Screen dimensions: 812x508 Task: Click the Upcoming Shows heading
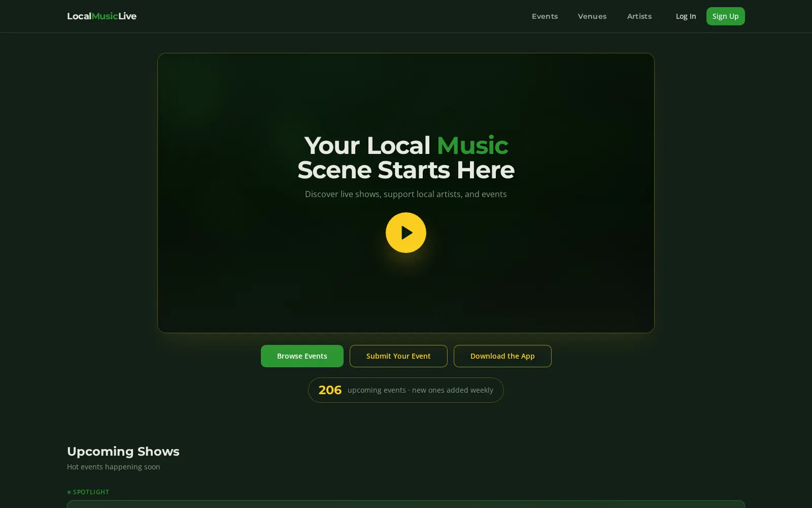[123, 451]
